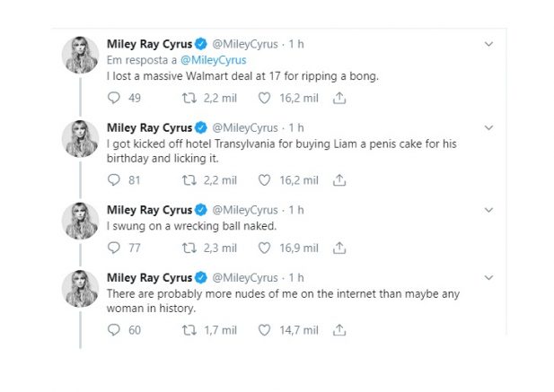Open options chevron on last tweet
Image resolution: width=554 pixels, height=392 pixels.
tap(488, 278)
